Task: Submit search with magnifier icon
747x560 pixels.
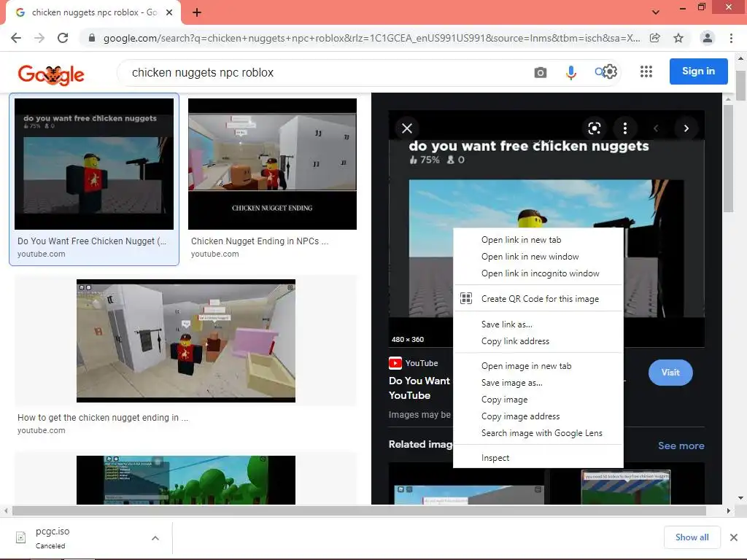Action: (x=600, y=72)
